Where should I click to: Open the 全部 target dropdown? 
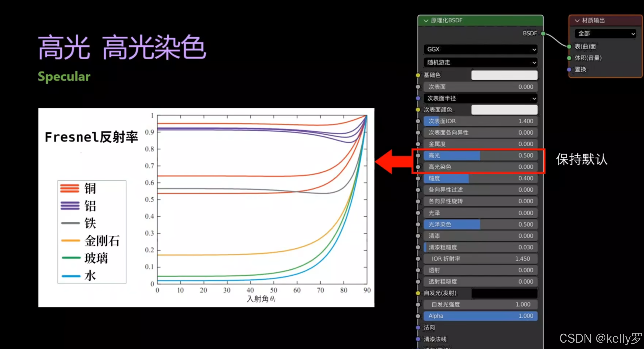click(x=605, y=33)
